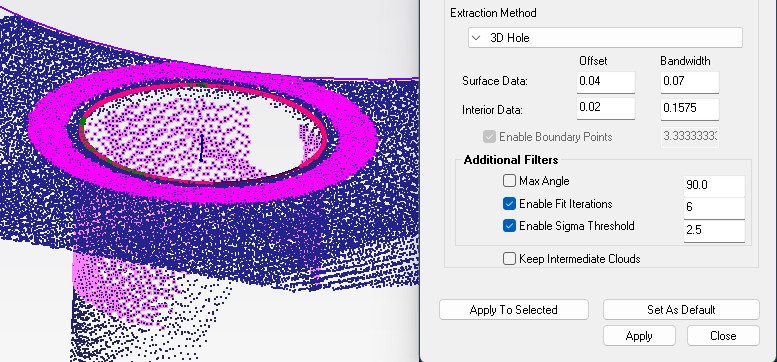The image size is (777, 362).
Task: Close the extraction dialog with Close button
Action: click(x=723, y=336)
